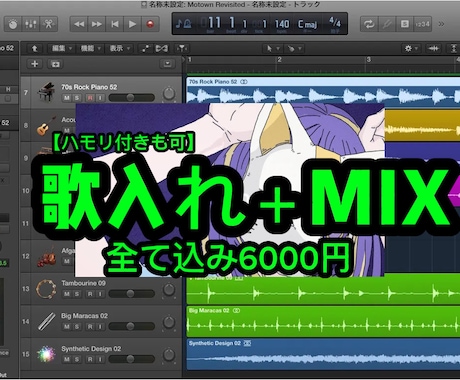
Task: Select the Big Maracas 02 audio region
Action: [x=323, y=322]
